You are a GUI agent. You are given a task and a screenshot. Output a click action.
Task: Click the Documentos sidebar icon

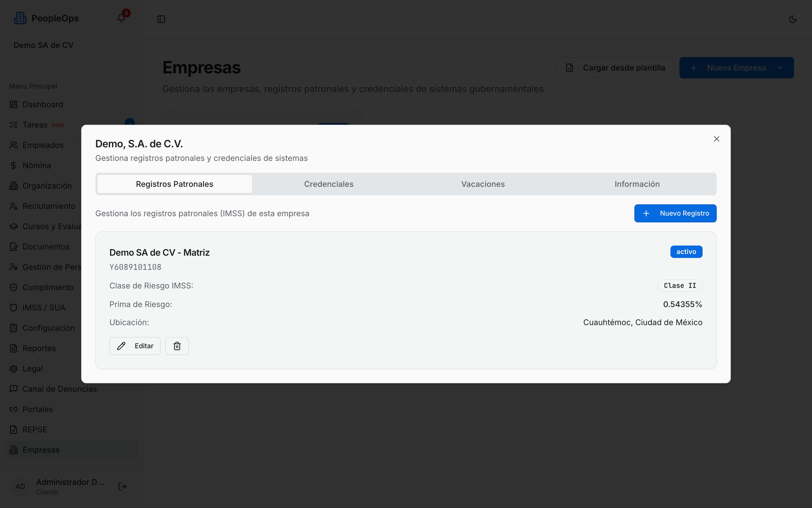tap(14, 247)
